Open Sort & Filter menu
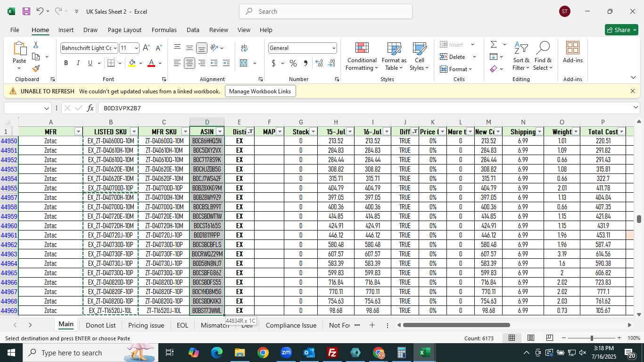The height and width of the screenshot is (362, 644). click(x=521, y=57)
